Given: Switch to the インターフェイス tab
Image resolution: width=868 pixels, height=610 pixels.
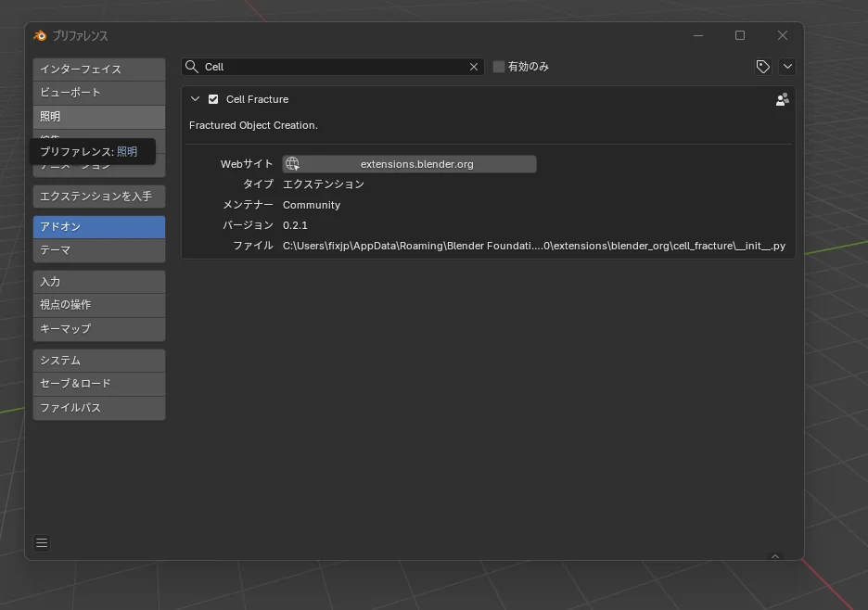Looking at the screenshot, I should pos(99,70).
